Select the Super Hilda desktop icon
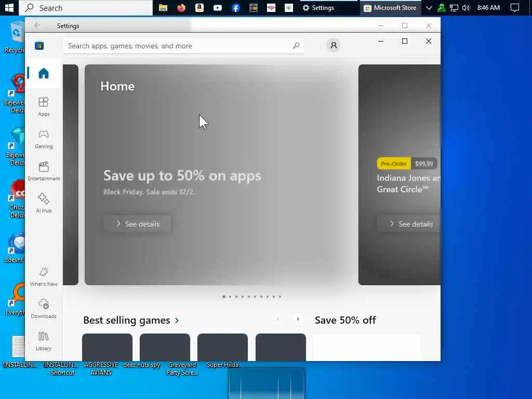The width and height of the screenshot is (532, 399). 222,365
